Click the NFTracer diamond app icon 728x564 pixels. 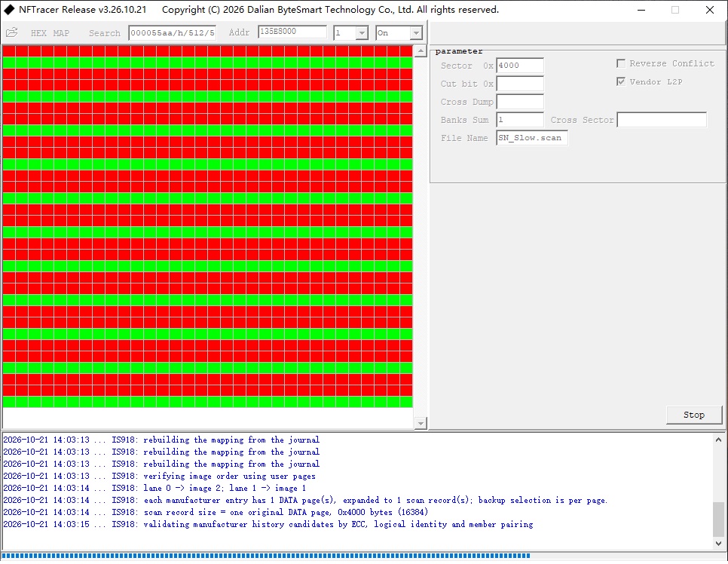9,10
